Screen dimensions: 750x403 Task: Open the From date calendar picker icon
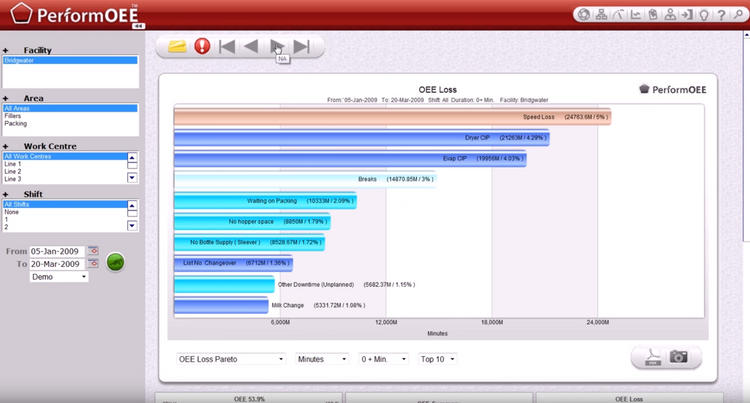(93, 251)
